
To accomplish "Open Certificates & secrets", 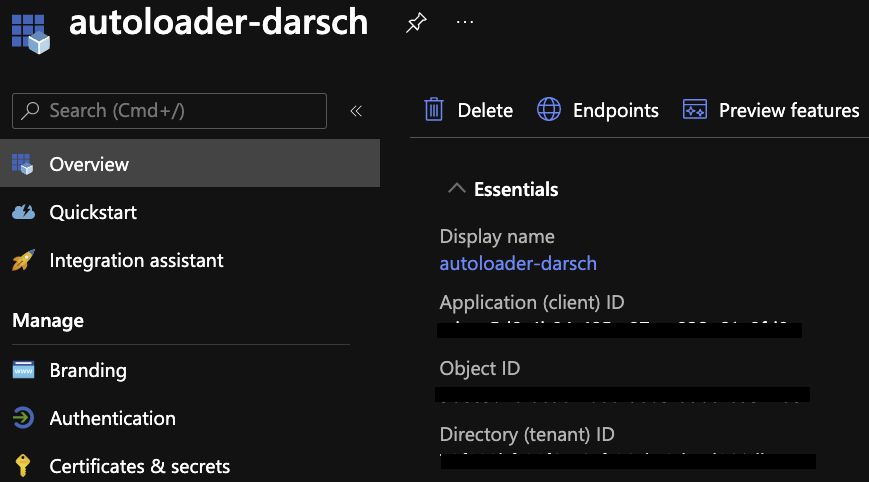I will pyautogui.click(x=140, y=466).
